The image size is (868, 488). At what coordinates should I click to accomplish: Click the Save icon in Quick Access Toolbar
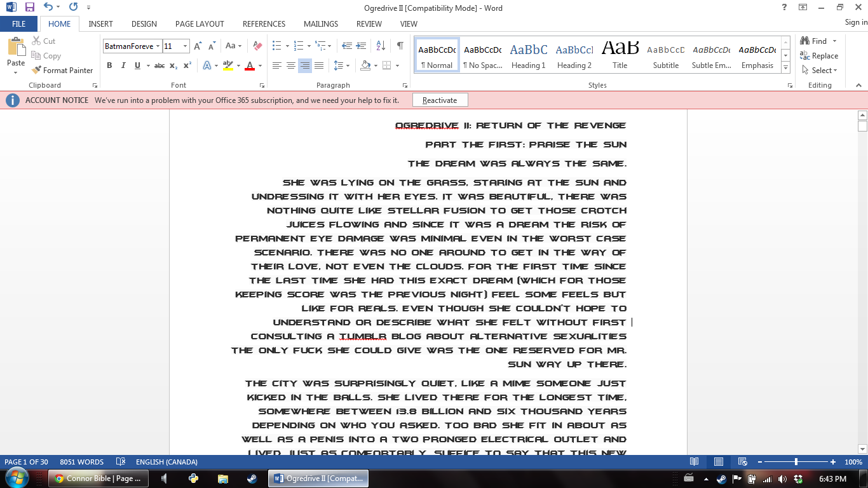29,8
